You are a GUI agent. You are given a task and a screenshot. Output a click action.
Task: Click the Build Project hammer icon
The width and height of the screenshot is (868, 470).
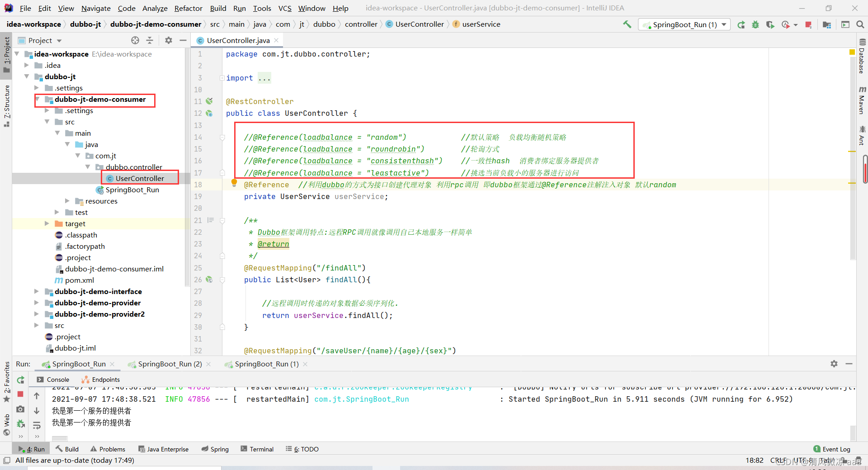627,24
